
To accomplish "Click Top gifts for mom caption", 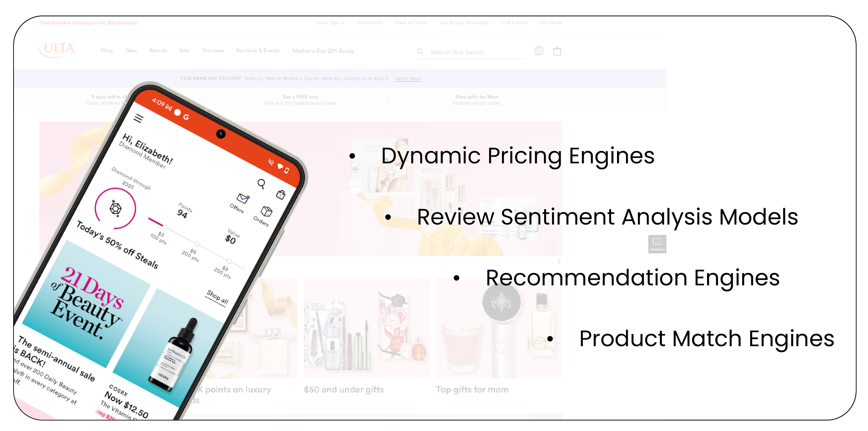I will coord(472,390).
